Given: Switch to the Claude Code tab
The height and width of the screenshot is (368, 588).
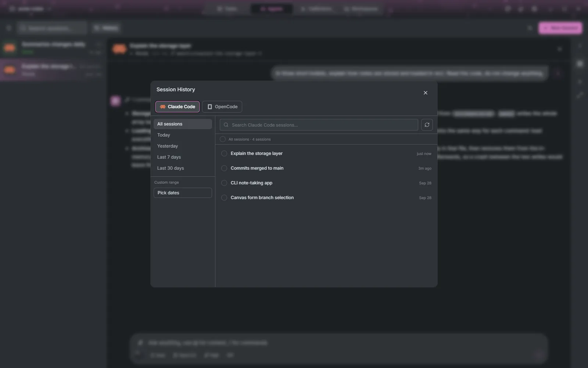Looking at the screenshot, I should [177, 107].
